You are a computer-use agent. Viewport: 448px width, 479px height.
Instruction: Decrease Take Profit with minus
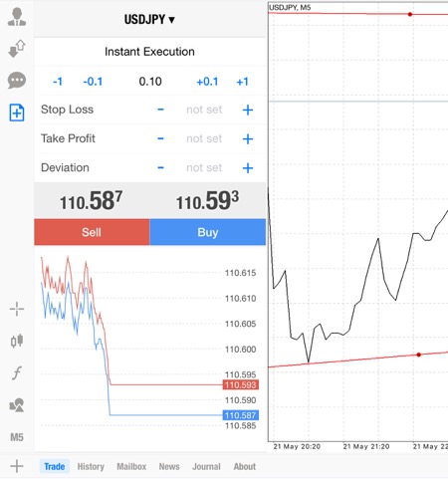[160, 138]
